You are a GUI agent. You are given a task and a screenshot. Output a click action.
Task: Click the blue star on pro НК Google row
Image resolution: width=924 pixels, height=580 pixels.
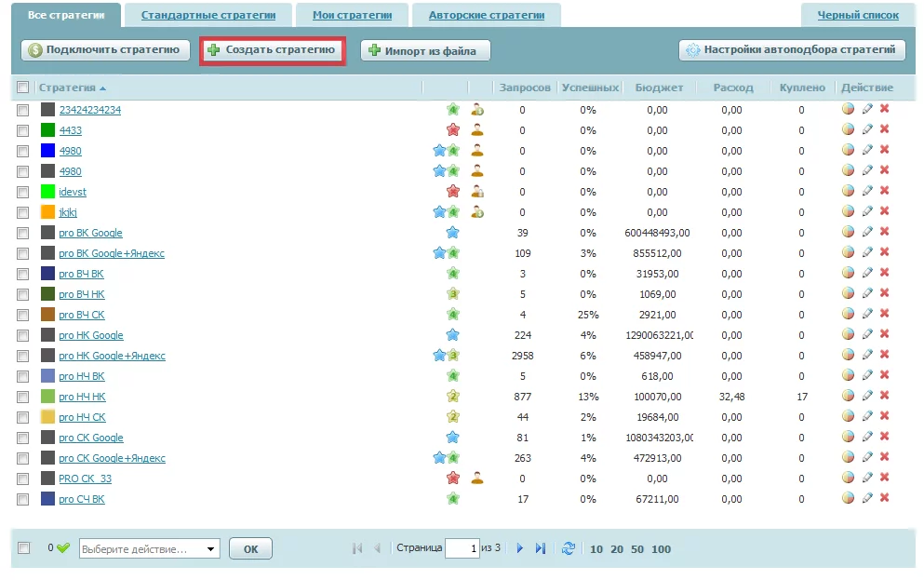click(x=452, y=335)
